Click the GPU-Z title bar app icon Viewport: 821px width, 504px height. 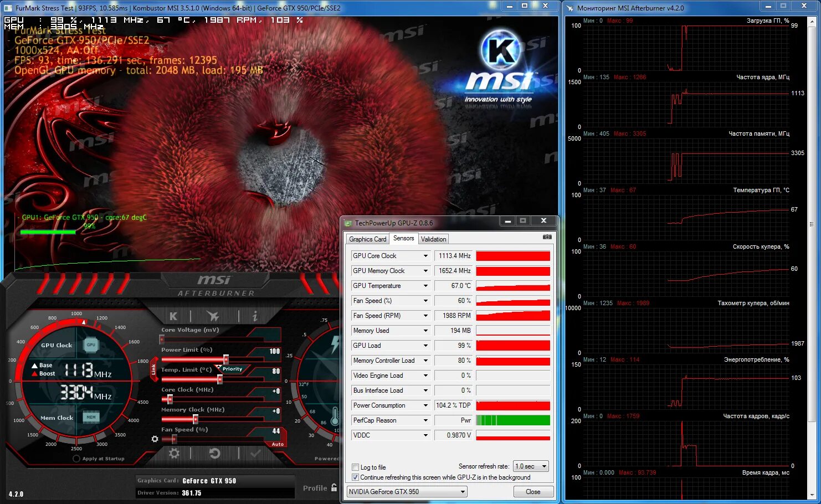tap(348, 223)
